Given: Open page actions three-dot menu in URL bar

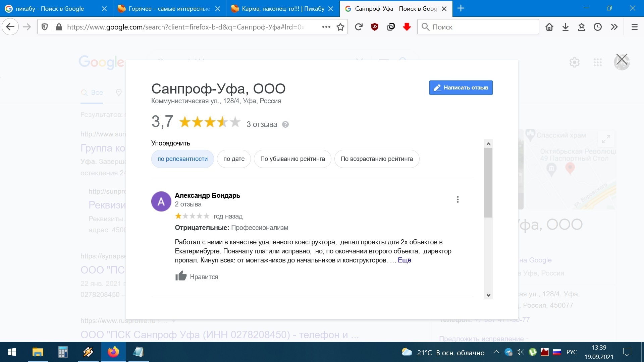Looking at the screenshot, I should point(326,27).
